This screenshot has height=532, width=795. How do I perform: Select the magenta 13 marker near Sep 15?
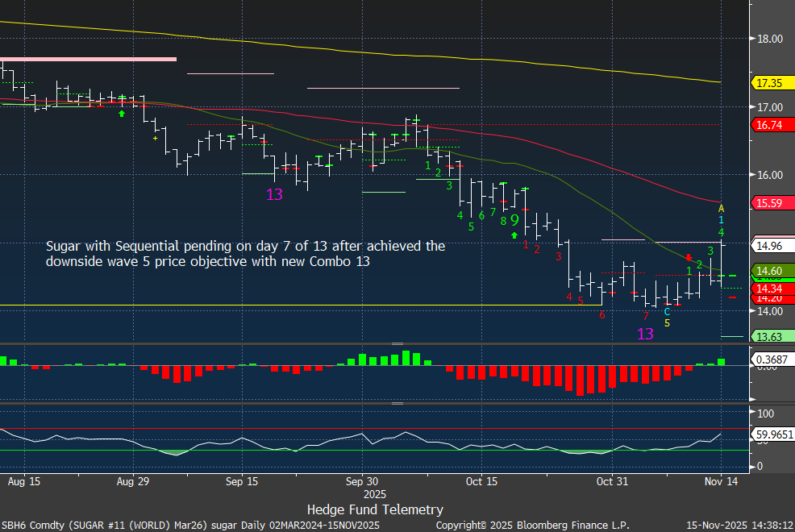[x=274, y=194]
